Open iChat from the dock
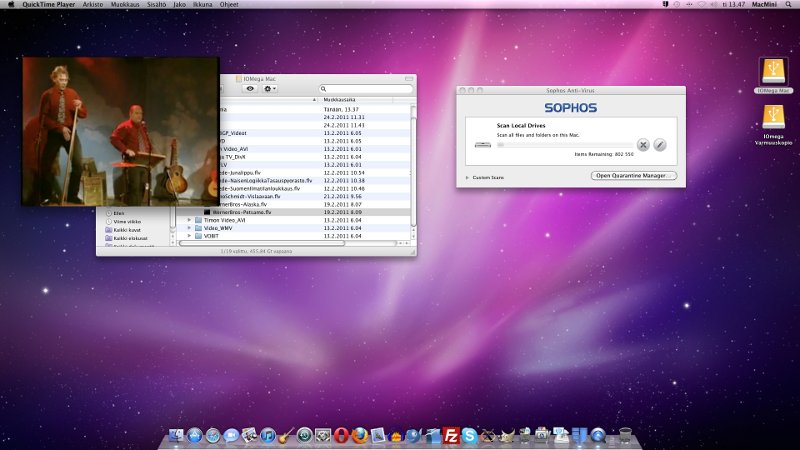Viewport: 800px width, 450px height. tap(231, 435)
